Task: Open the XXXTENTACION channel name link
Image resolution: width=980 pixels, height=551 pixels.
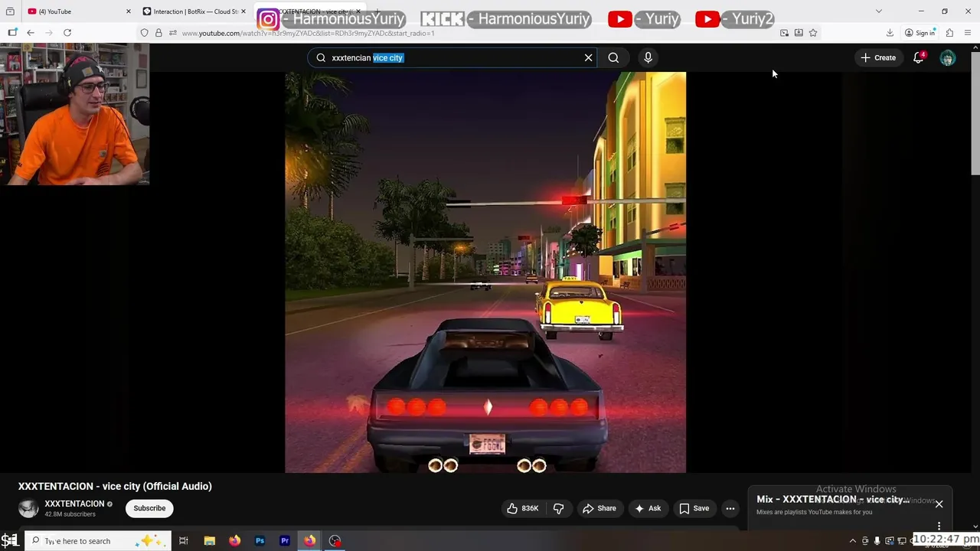Action: (x=74, y=504)
